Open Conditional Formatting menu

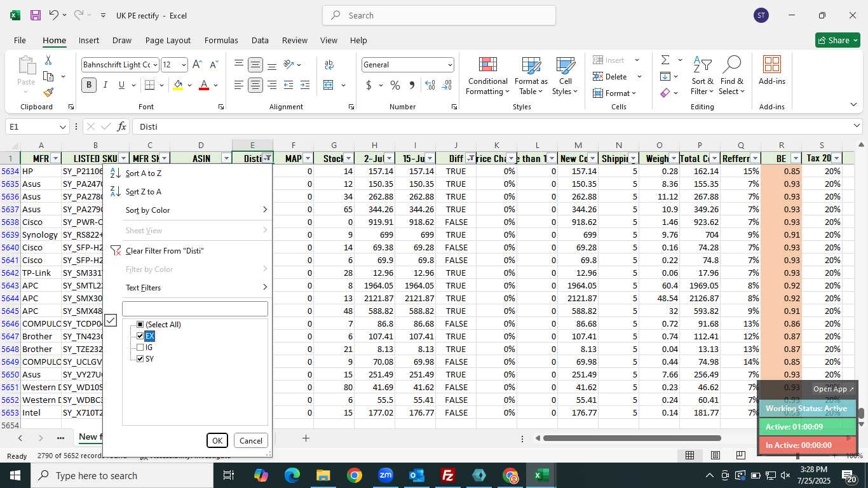[x=487, y=76]
